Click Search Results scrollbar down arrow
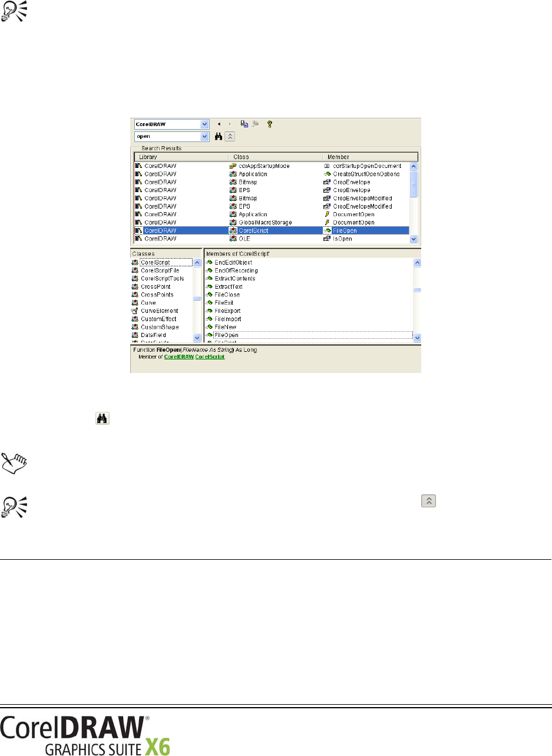 click(414, 239)
